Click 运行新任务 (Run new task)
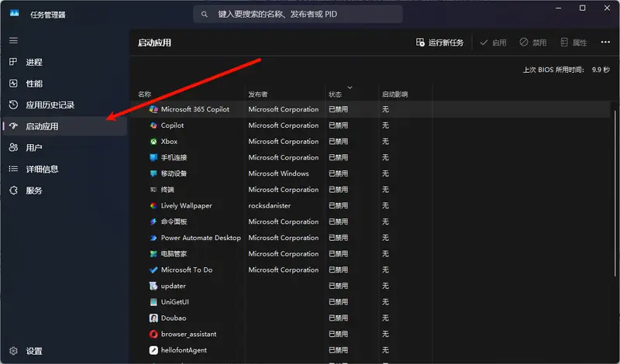620x364 pixels. (439, 43)
